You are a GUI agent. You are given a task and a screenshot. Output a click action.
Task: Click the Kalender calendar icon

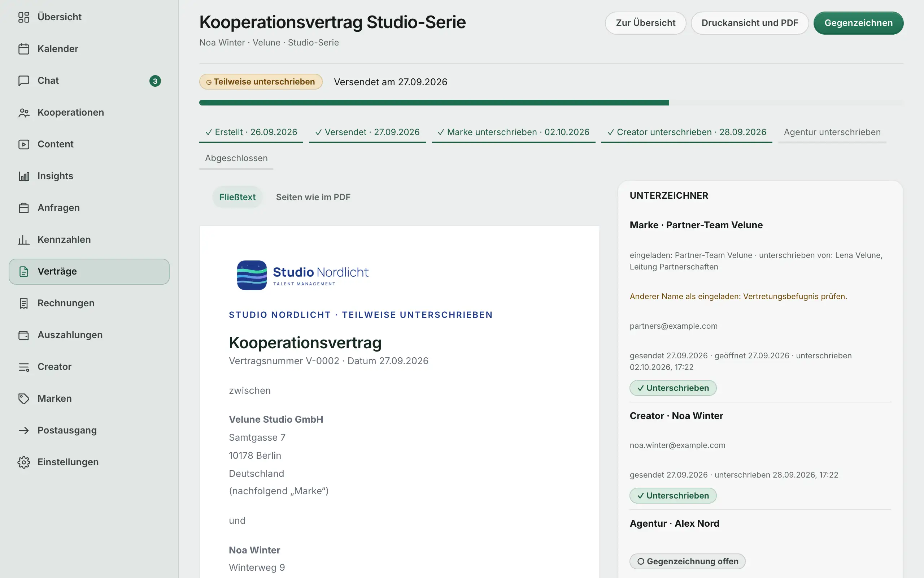point(24,49)
